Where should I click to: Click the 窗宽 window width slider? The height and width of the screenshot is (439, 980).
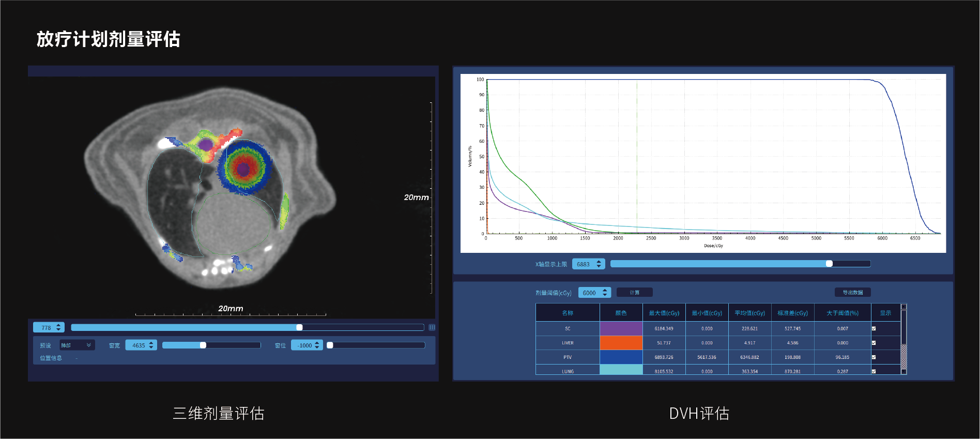(211, 345)
